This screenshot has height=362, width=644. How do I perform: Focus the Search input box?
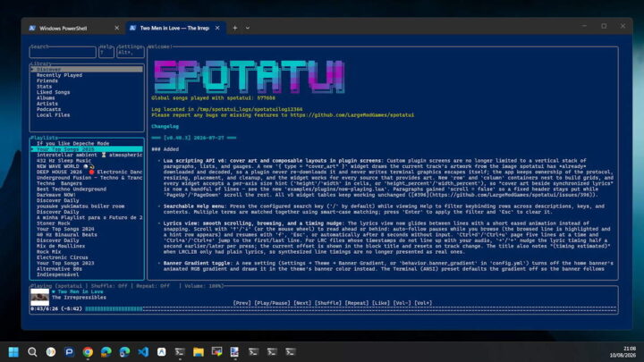[63, 52]
